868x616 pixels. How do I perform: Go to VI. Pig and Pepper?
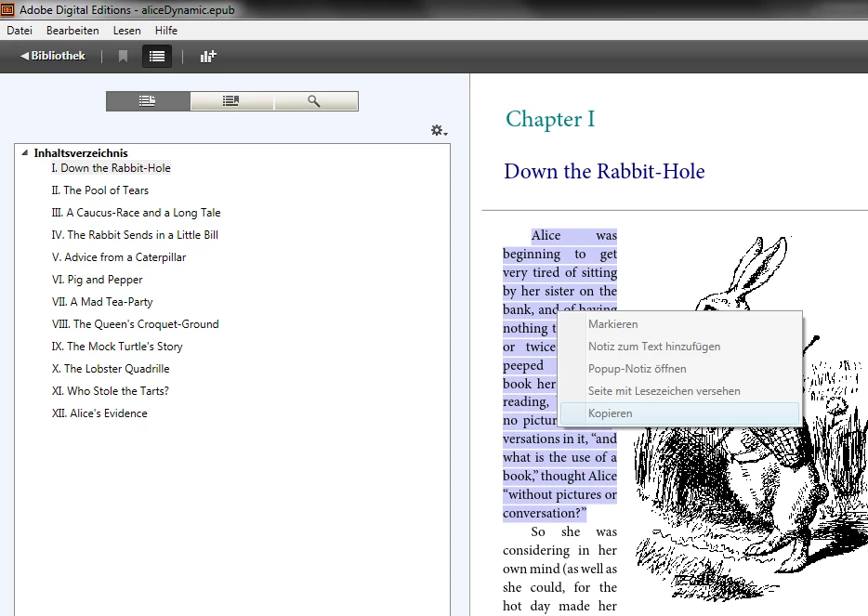(97, 280)
